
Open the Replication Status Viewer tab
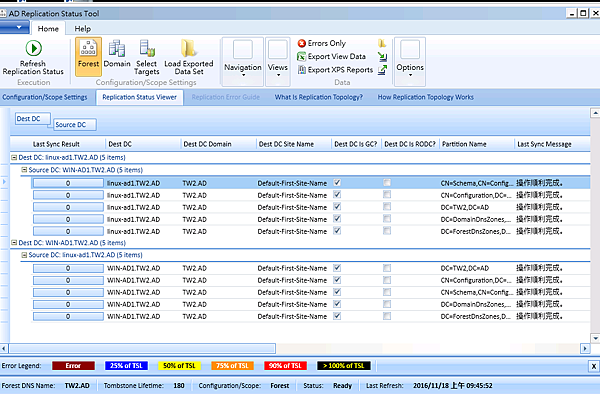(x=139, y=97)
